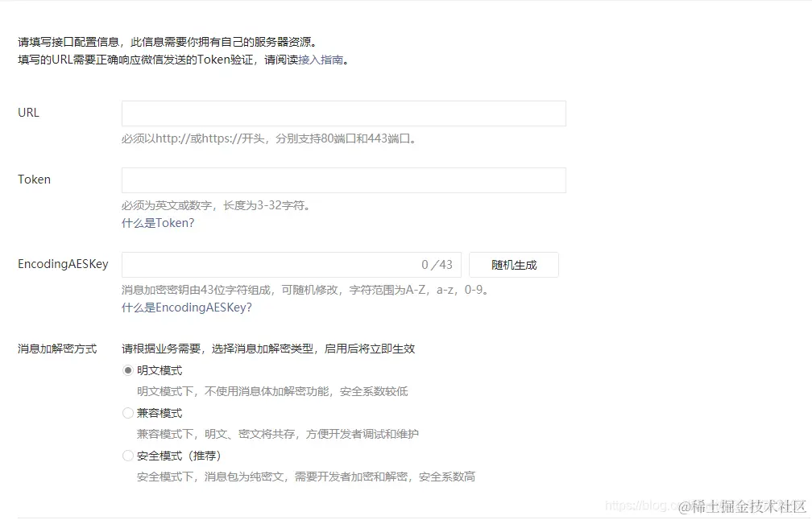Screen dimensions: 812x520
Task: Select the 兼容模式 radio button
Action: (128, 413)
